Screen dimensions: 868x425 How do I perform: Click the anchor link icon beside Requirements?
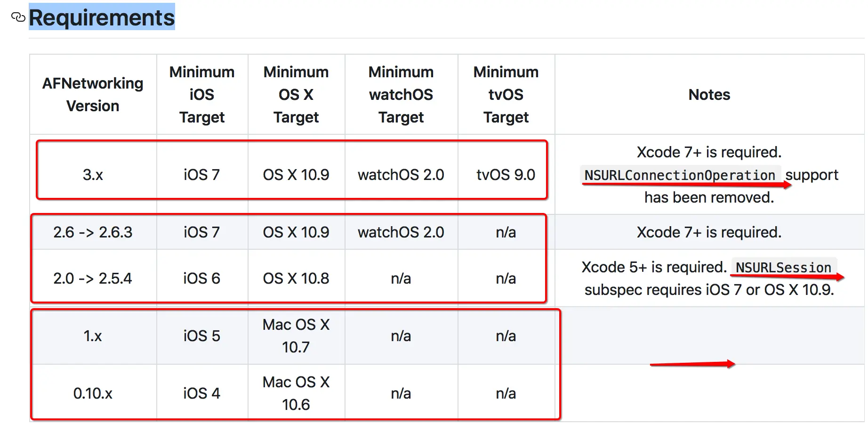click(18, 17)
